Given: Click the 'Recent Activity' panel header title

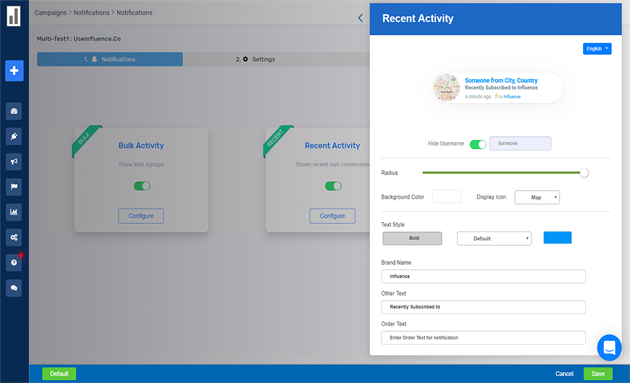Looking at the screenshot, I should click(417, 18).
